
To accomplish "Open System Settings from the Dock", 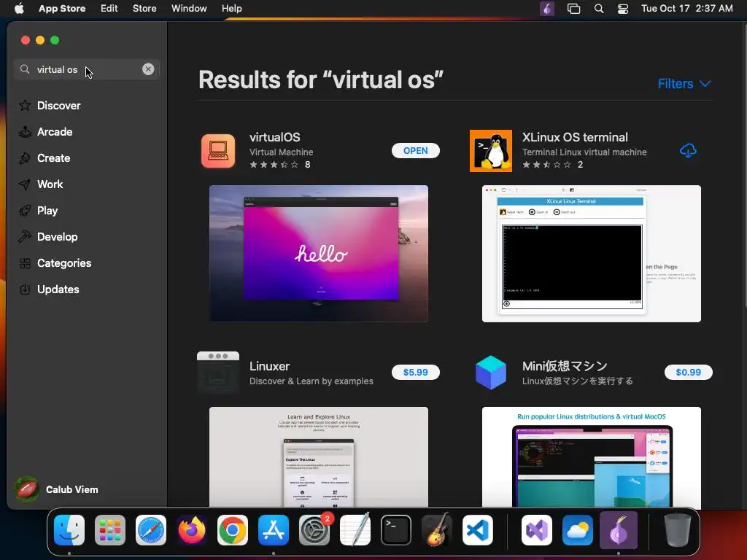I will 314,530.
